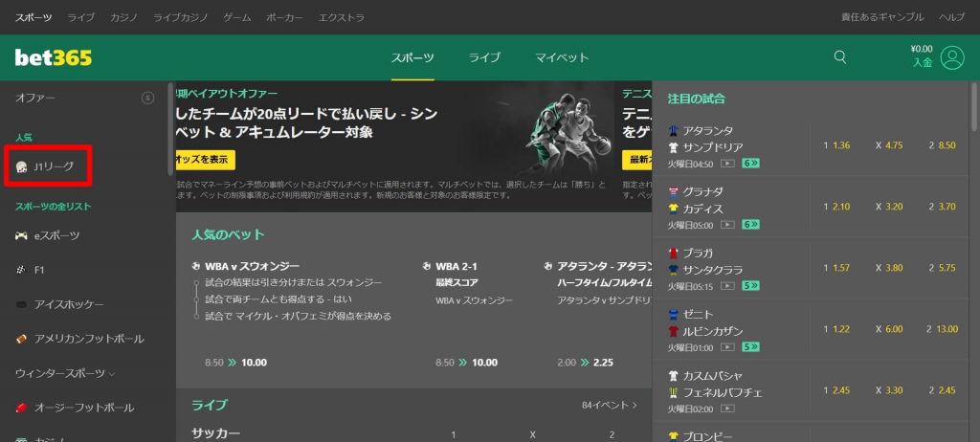Select the スポーツ tab in top bar
This screenshot has height=442, width=980.
33,17
